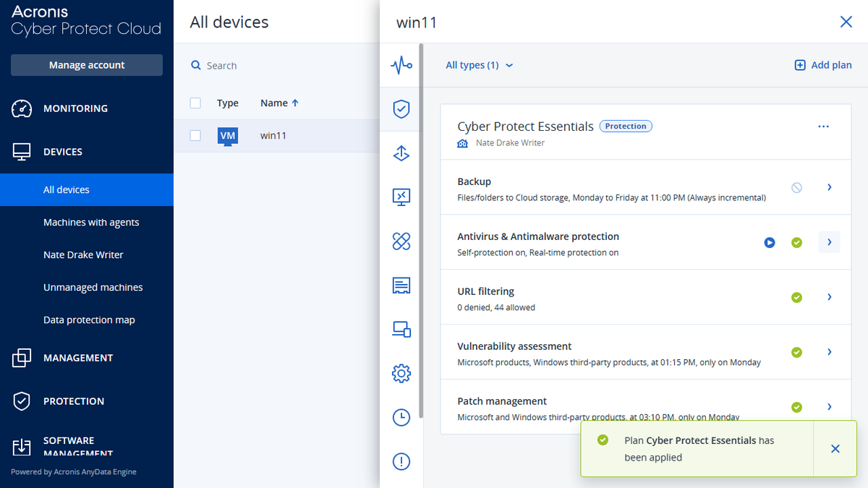
Task: Open the All types (1) filter dropdown
Action: tap(480, 64)
